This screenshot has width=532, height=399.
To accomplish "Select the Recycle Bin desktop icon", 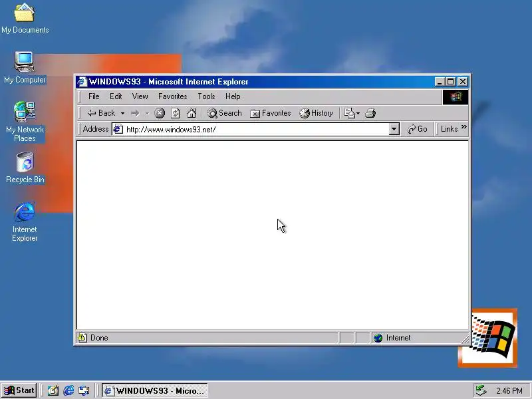I will [x=25, y=168].
